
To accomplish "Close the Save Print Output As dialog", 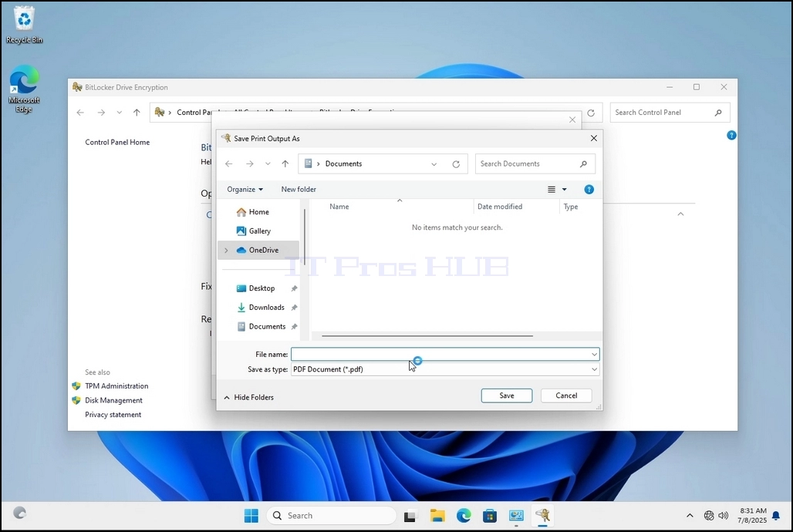I will [594, 138].
